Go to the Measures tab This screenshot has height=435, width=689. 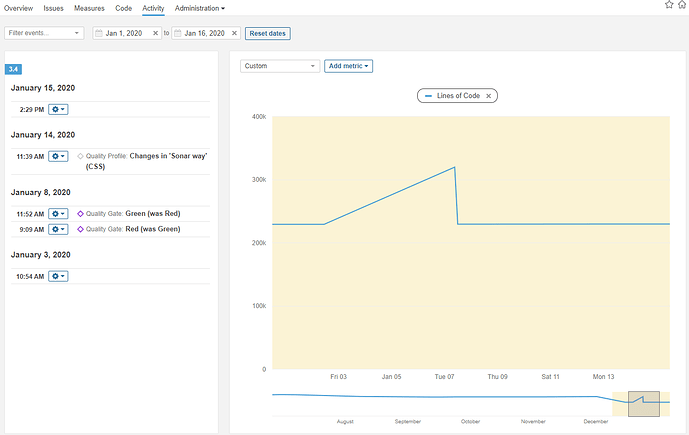(89, 8)
